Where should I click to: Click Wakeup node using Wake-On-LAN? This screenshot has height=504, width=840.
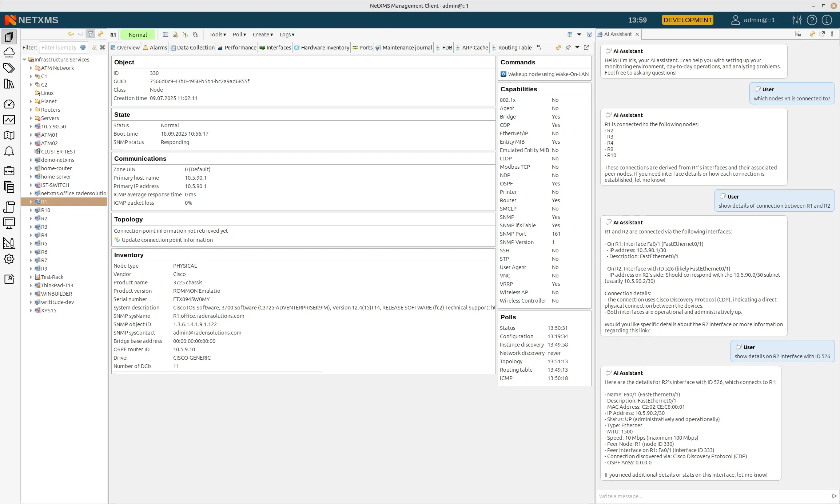tap(545, 74)
